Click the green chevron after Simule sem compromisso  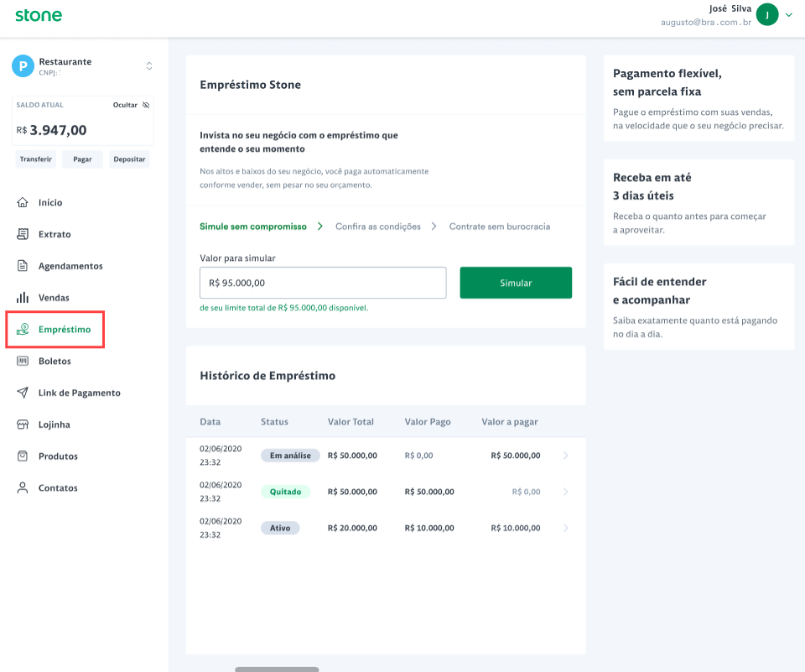click(319, 227)
